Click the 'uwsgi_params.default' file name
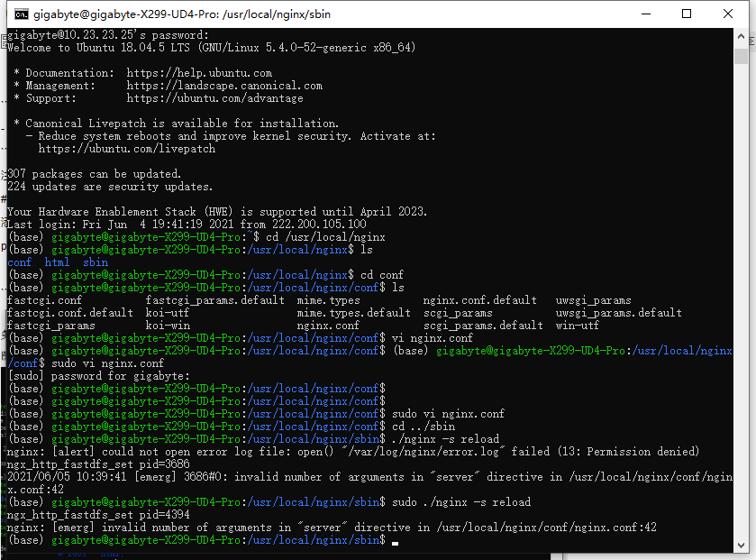Image resolution: width=756 pixels, height=560 pixels. pyautogui.click(x=619, y=313)
